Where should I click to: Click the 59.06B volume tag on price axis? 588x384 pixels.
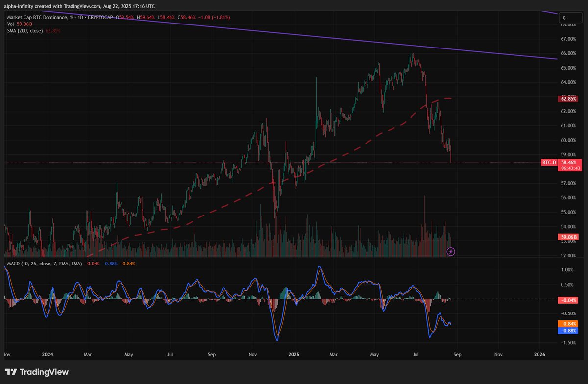569,237
